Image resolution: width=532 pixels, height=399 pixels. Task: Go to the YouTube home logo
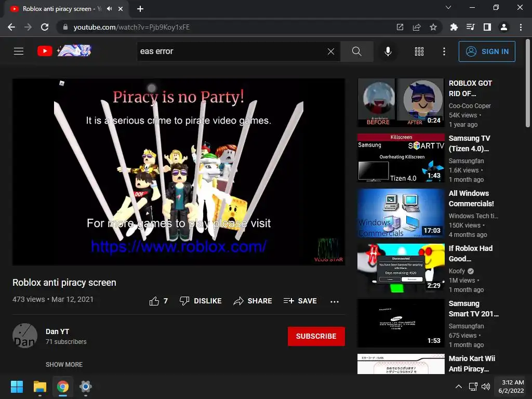pyautogui.click(x=64, y=51)
